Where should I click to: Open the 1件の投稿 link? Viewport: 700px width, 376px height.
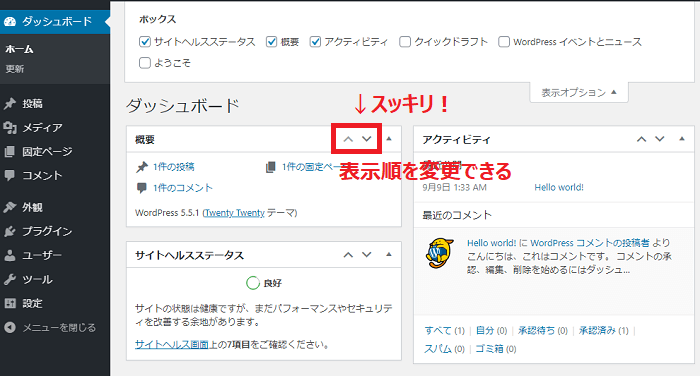click(174, 167)
